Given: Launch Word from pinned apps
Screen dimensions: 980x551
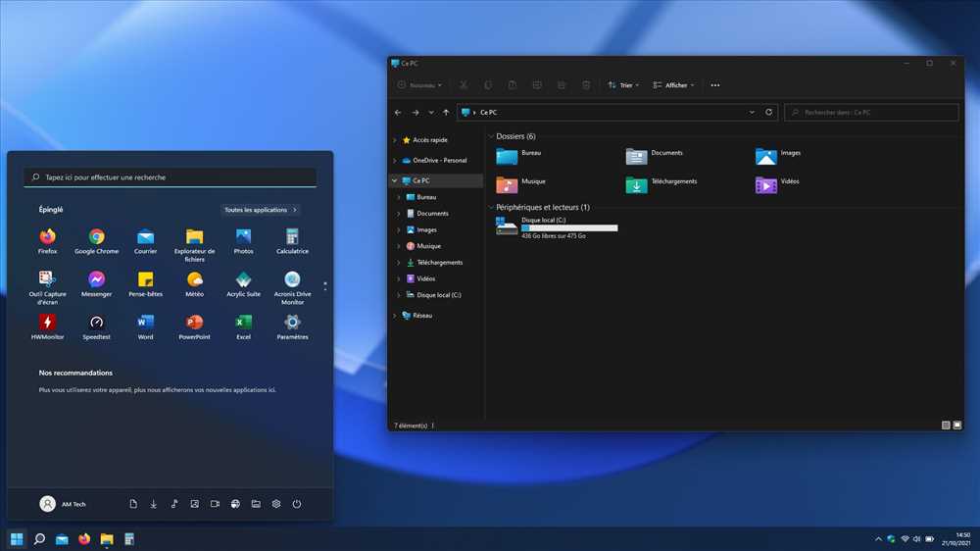Looking at the screenshot, I should point(145,327).
